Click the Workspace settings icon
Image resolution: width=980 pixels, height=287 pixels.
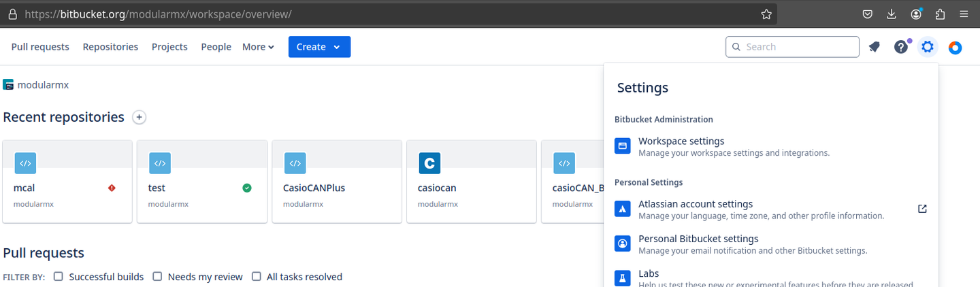(623, 146)
